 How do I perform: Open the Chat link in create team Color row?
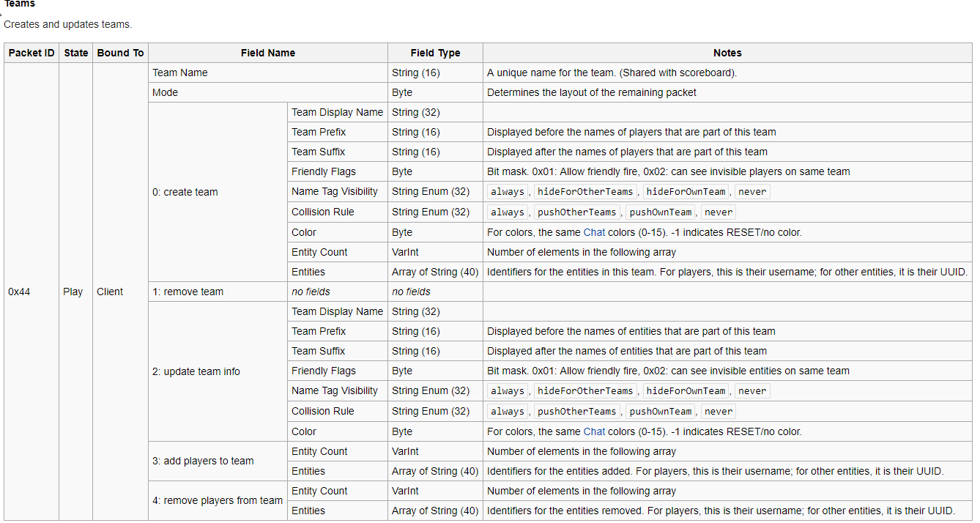594,232
